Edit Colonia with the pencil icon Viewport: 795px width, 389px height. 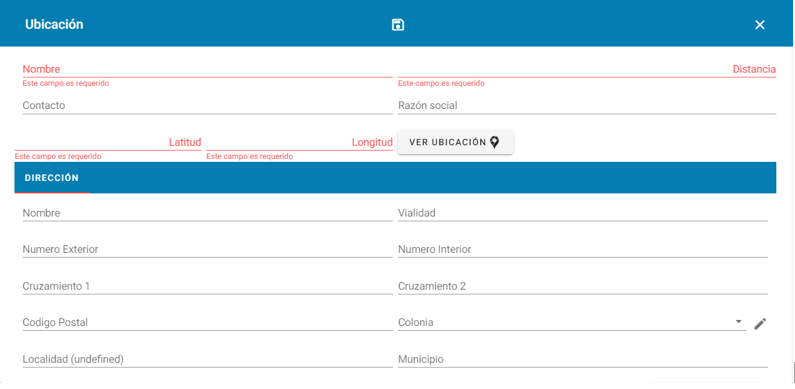coord(760,324)
